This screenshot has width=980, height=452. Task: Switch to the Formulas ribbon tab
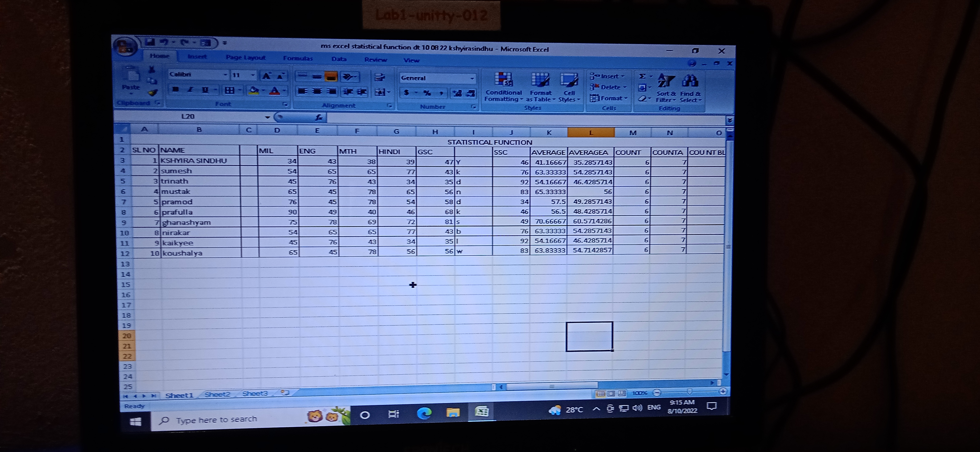point(298,59)
